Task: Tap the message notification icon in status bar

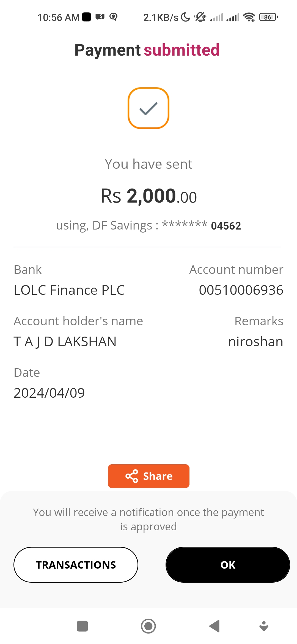Action: 100,17
